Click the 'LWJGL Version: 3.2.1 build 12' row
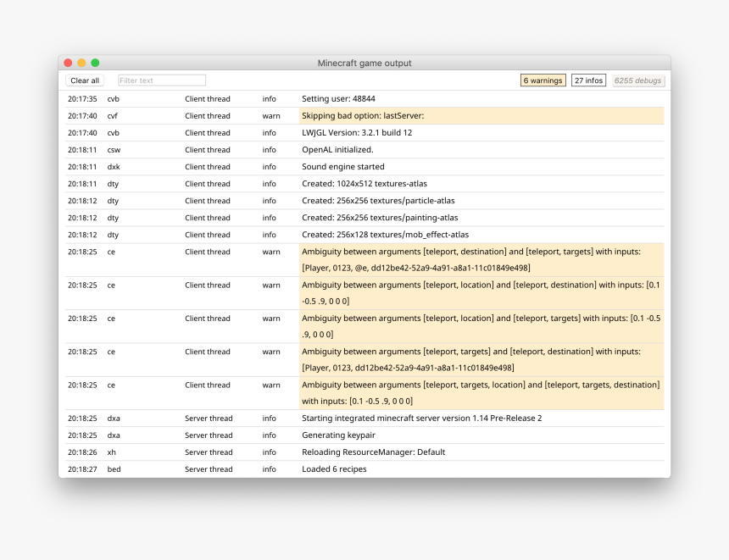729x560 pixels. pos(364,132)
